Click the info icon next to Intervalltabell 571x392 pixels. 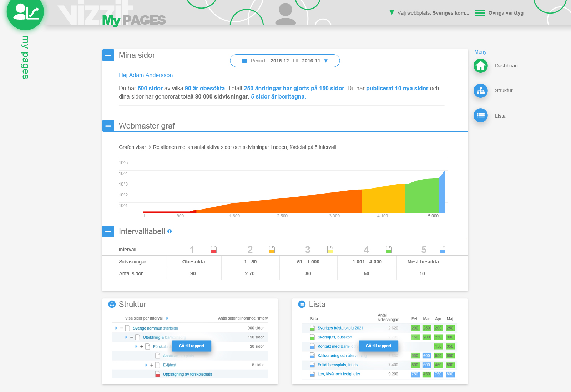170,231
